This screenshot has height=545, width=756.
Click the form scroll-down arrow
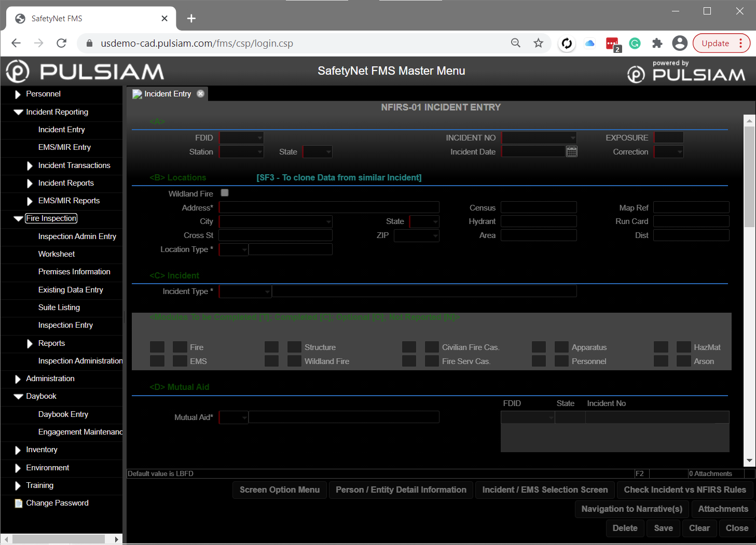[x=749, y=460]
